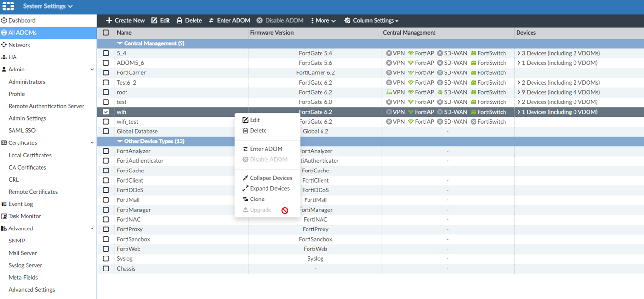Screen dimensions: 644x299
Task: Select the Network icon in sidebar
Action: tap(4, 45)
